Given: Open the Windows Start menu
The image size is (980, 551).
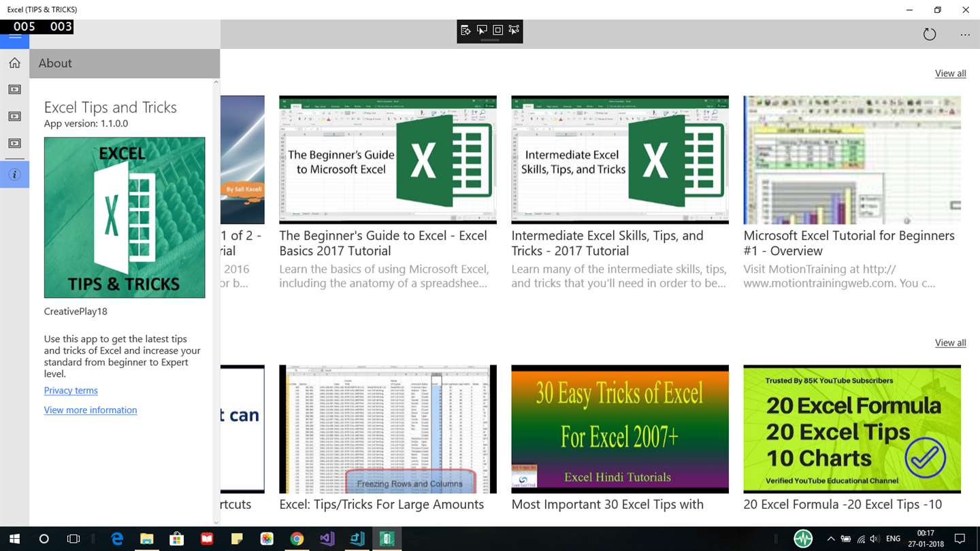Looking at the screenshot, I should (x=14, y=539).
